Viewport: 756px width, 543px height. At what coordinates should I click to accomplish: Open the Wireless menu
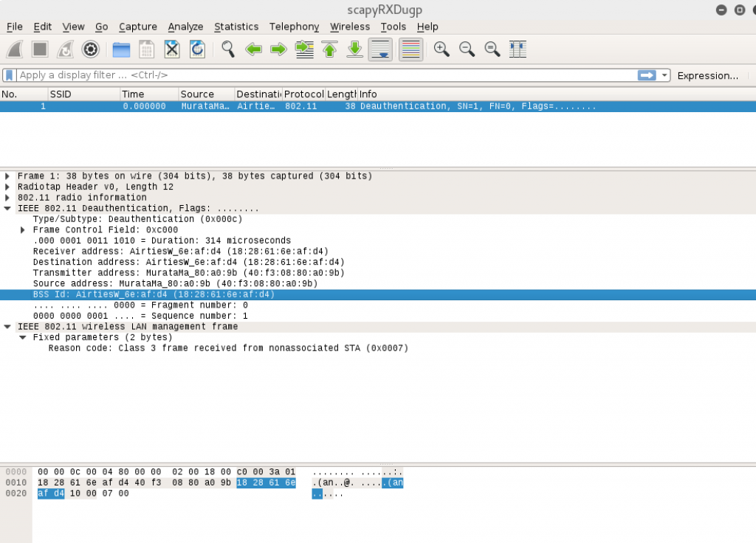pos(350,27)
